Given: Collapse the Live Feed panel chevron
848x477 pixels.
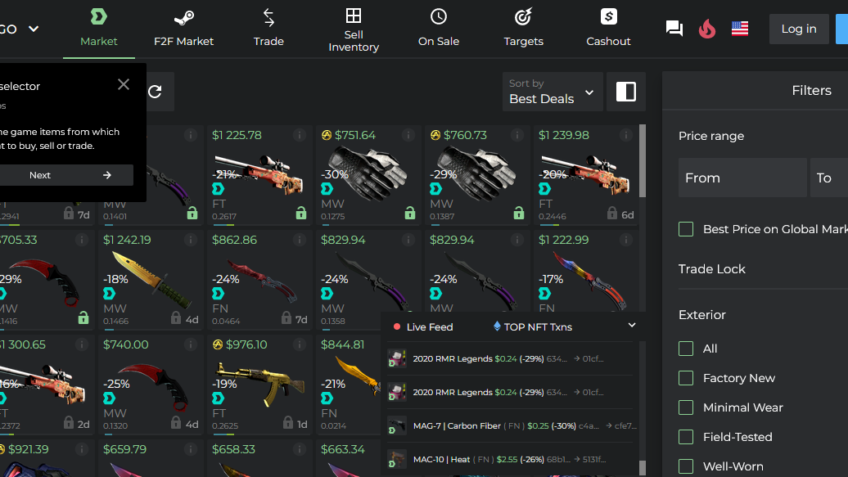Looking at the screenshot, I should click(x=632, y=326).
